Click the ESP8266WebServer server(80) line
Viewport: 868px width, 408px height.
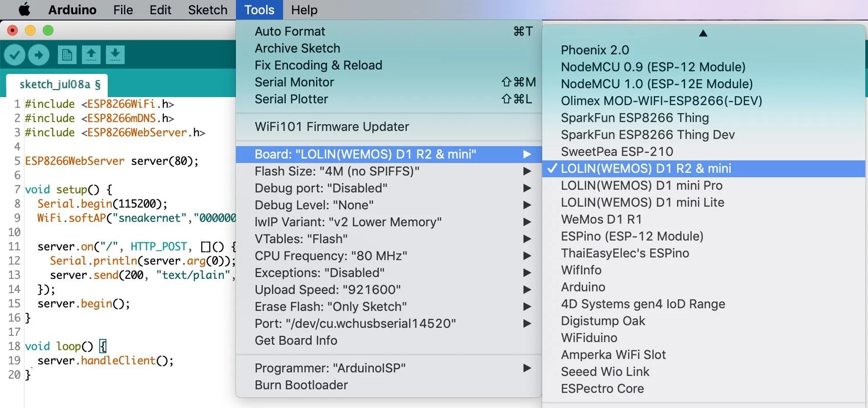coord(112,161)
